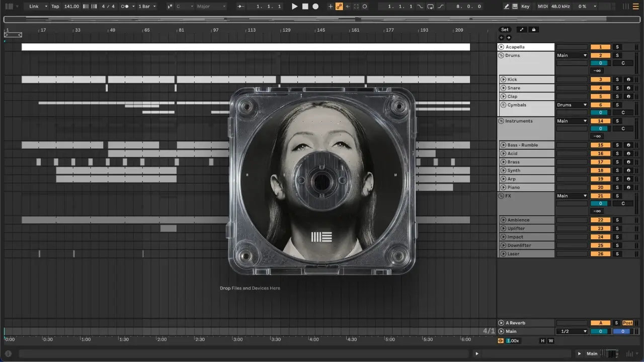Open the 1 Bar quantization menu

click(147, 7)
